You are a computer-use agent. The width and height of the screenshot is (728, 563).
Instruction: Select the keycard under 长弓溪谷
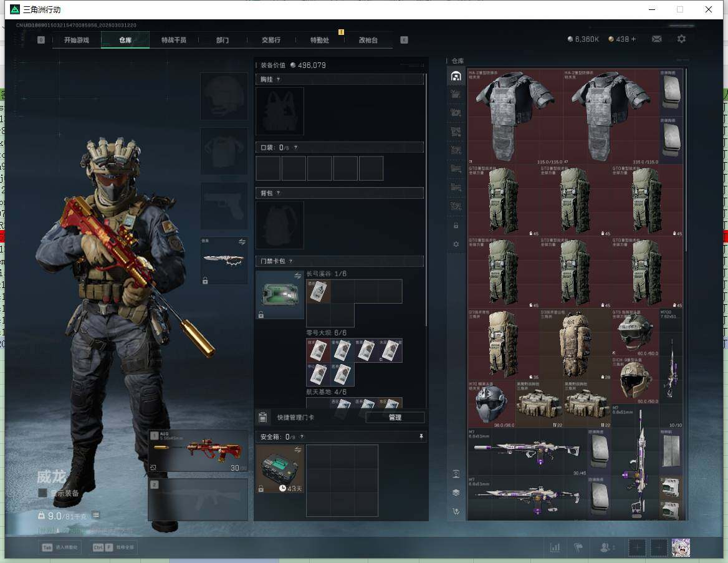pyautogui.click(x=318, y=291)
